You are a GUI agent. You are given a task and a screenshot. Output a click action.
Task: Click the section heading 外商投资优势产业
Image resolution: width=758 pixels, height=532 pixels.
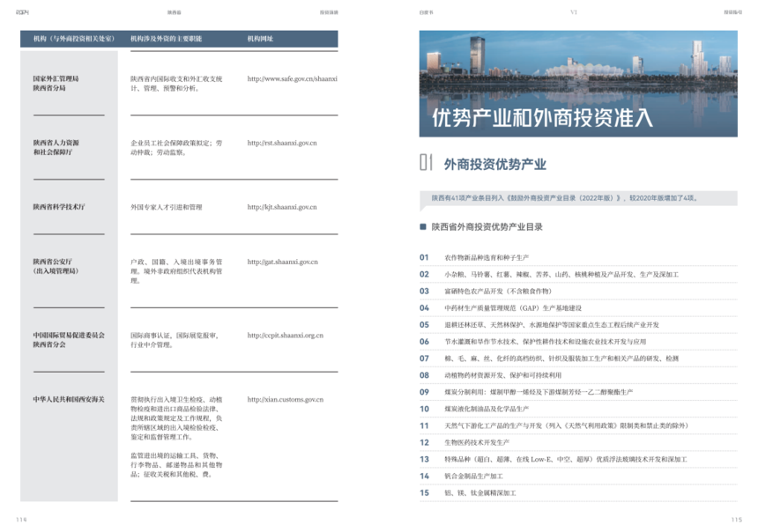coord(495,165)
